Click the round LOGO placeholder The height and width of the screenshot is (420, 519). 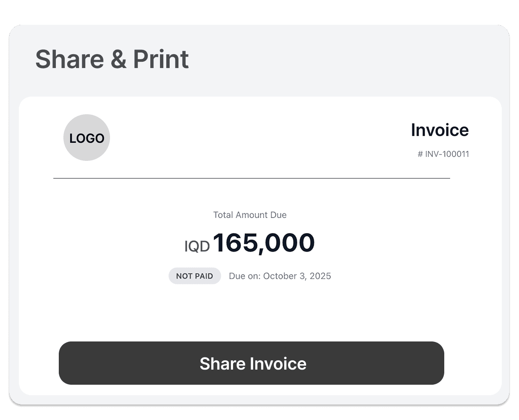(x=86, y=137)
